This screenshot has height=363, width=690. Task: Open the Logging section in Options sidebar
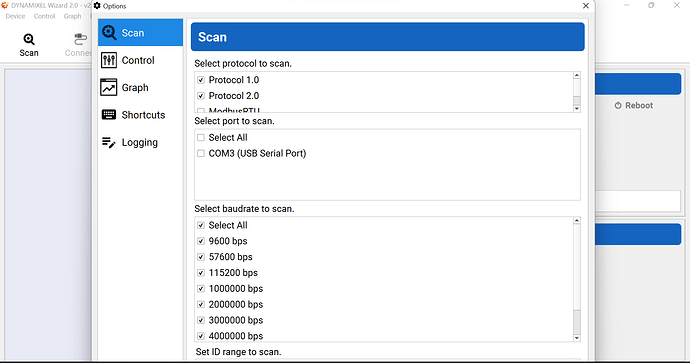point(140,142)
